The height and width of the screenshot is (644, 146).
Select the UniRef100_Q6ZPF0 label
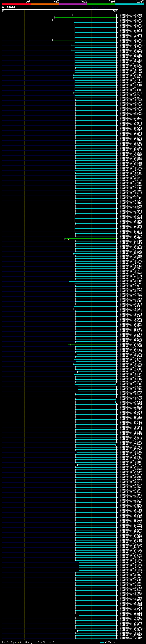[x=131, y=239]
